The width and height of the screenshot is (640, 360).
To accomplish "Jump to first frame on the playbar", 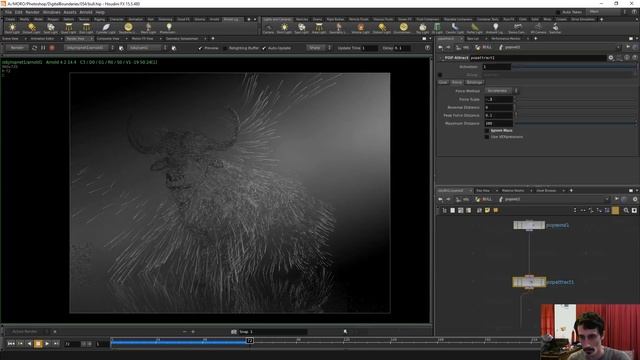I will coord(11,344).
